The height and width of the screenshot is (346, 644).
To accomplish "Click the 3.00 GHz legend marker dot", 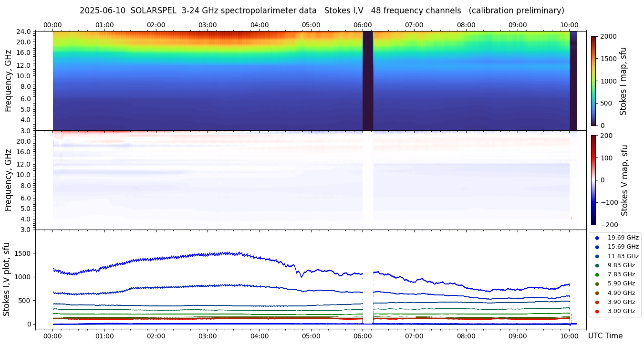I will click(x=597, y=311).
